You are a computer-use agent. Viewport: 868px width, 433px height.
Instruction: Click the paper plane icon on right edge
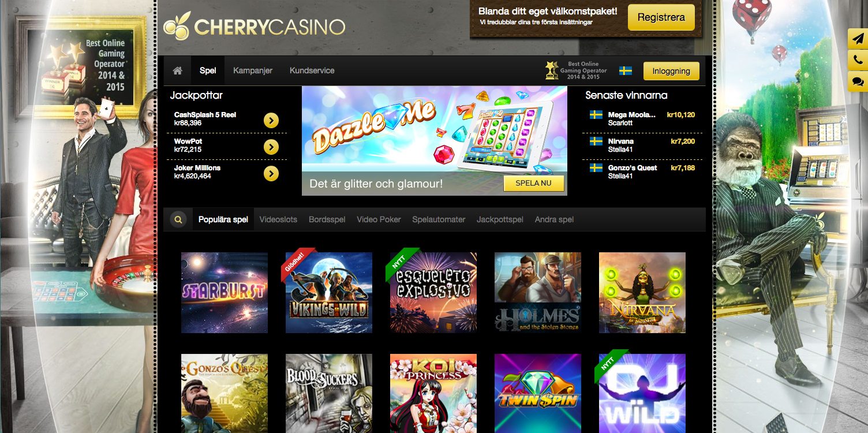(x=858, y=39)
